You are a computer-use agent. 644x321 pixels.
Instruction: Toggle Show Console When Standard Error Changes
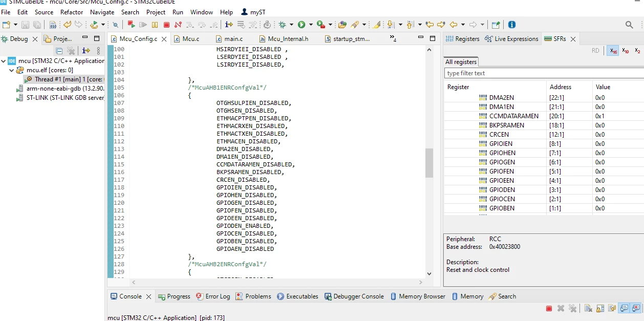[x=636, y=308]
